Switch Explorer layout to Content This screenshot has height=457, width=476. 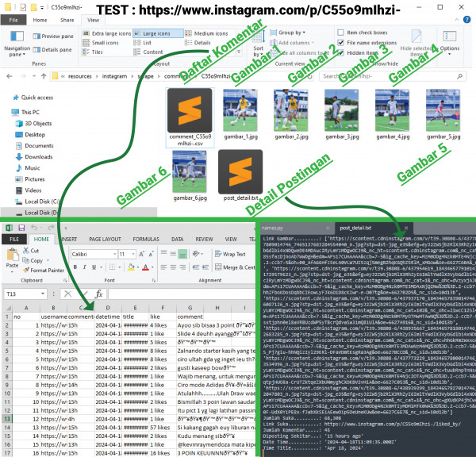(x=148, y=52)
